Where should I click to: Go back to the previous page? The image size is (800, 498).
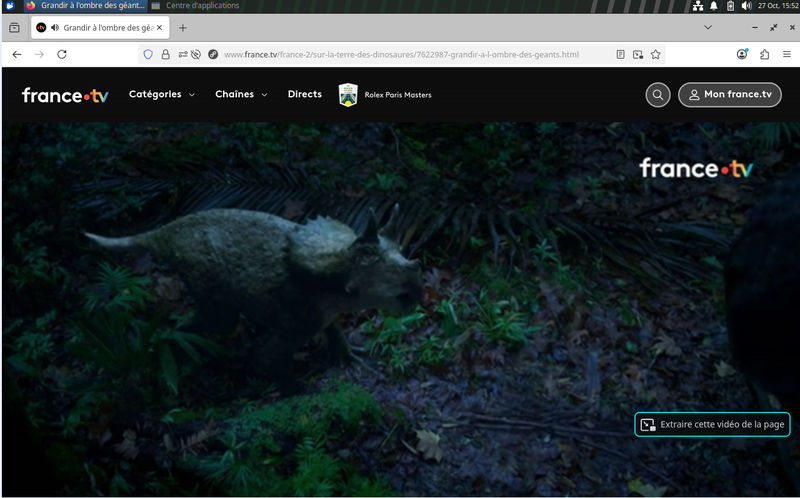pyautogui.click(x=17, y=54)
